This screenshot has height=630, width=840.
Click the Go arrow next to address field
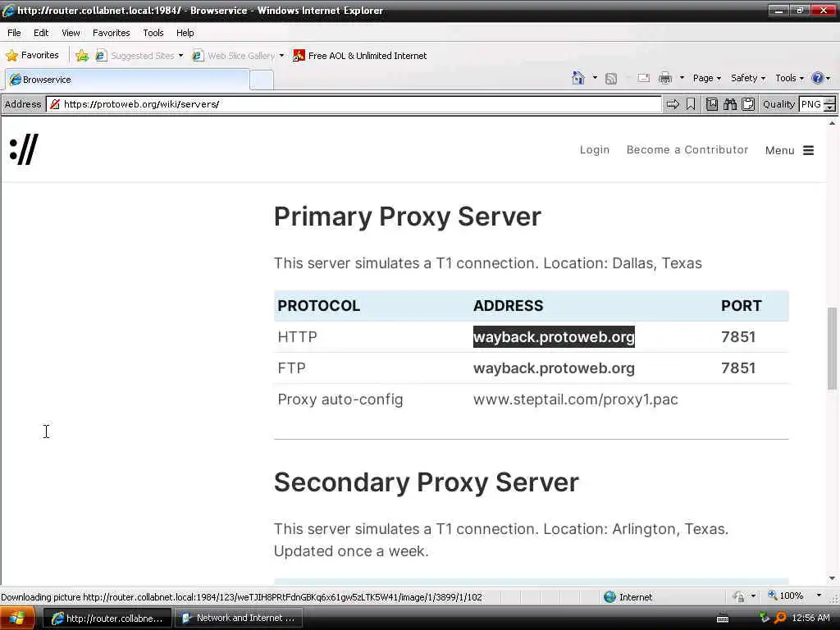(673, 104)
